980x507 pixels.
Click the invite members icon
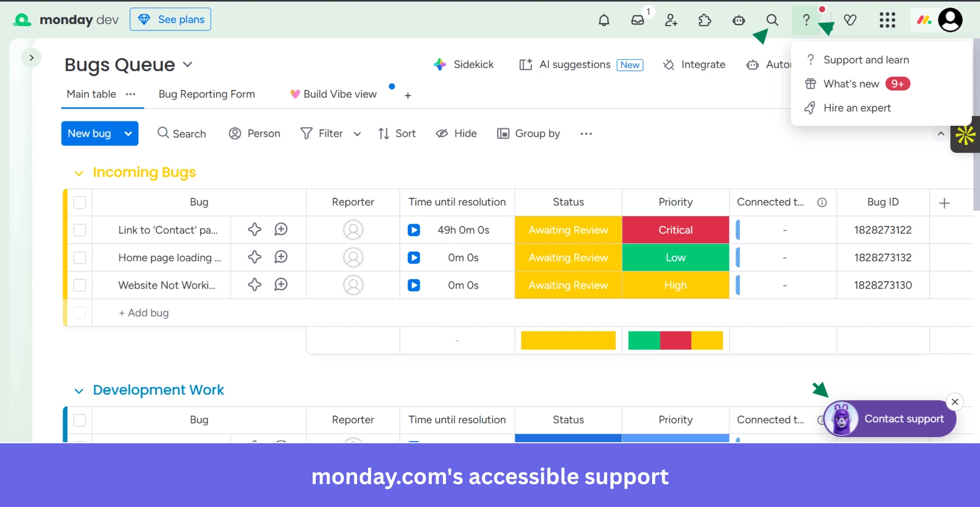(x=671, y=20)
